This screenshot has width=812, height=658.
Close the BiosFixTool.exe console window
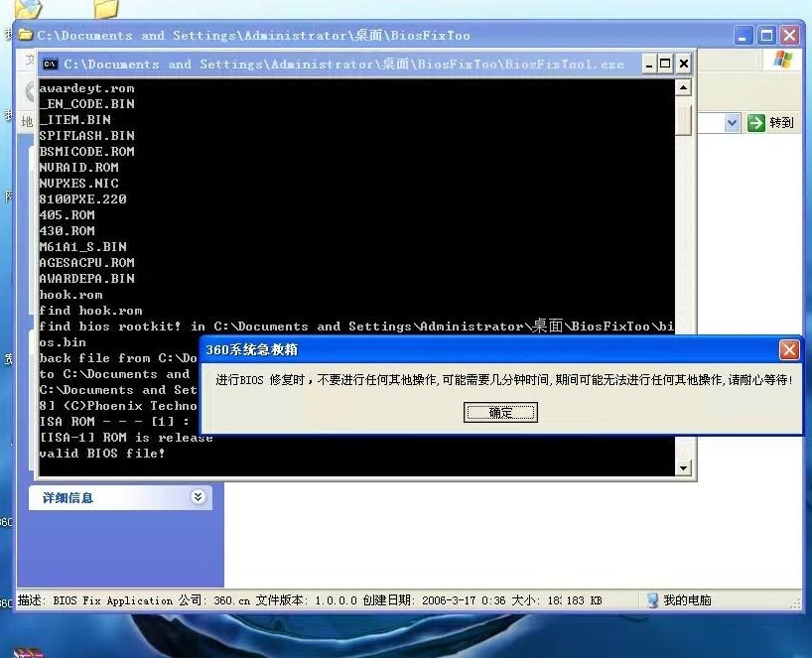[684, 64]
